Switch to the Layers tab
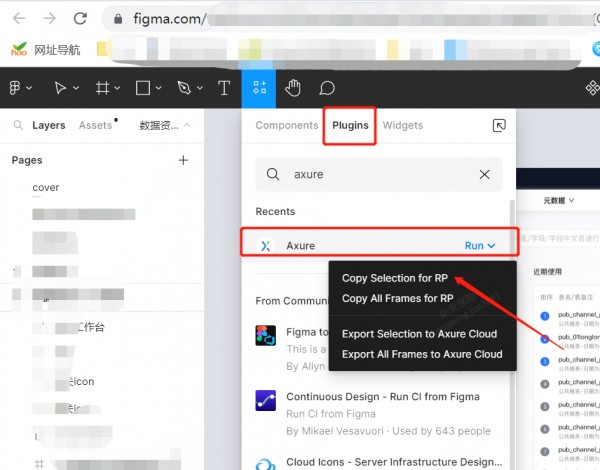 point(49,125)
